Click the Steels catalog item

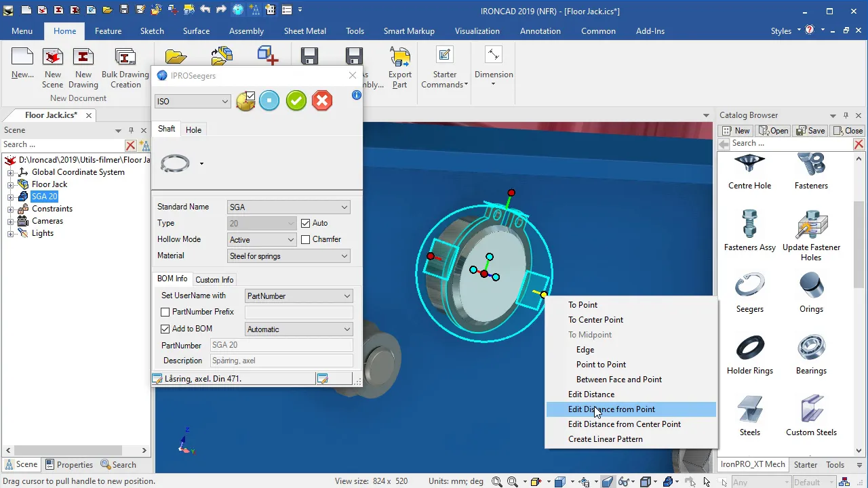pos(750,416)
